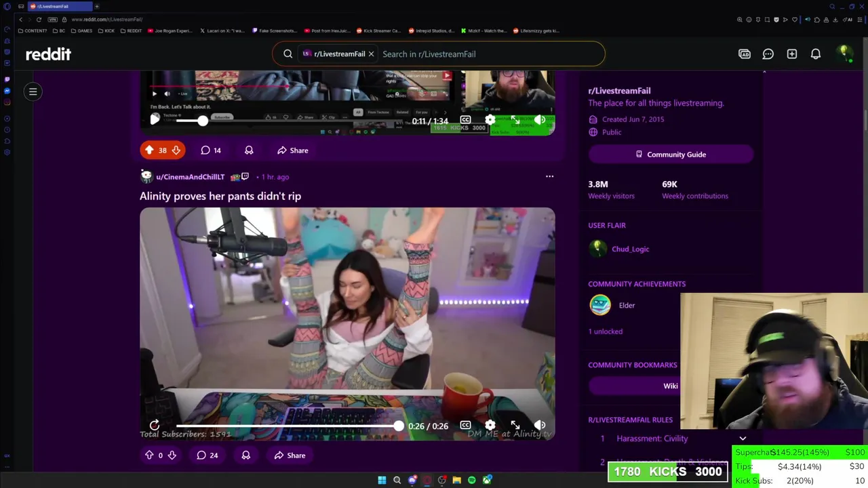Open the Reddit sidebar hamburger menu

(x=33, y=91)
